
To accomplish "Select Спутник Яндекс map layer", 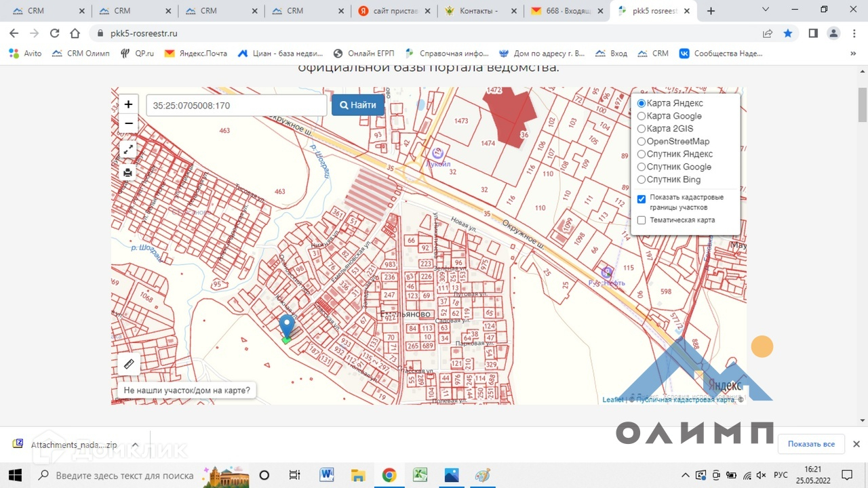I will [642, 154].
